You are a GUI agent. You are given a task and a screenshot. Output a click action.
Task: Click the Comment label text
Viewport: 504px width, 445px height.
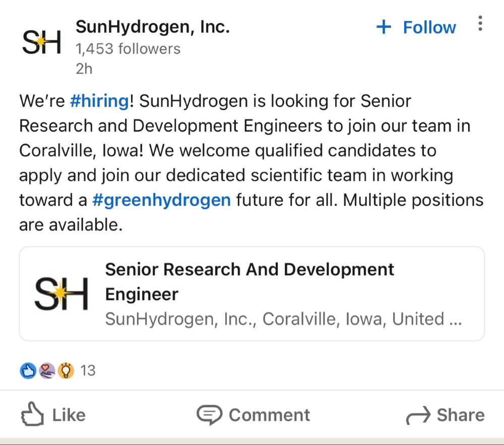tap(269, 415)
